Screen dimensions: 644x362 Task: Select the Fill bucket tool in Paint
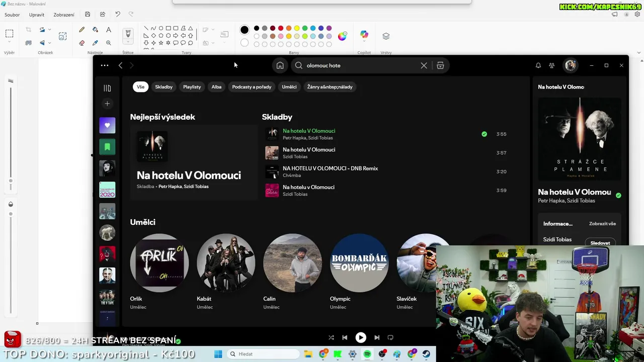[95, 30]
